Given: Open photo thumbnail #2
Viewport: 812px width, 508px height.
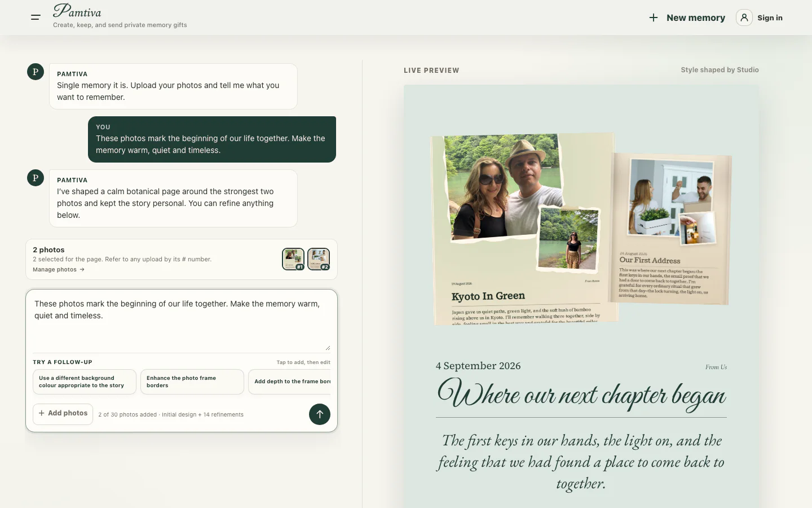Looking at the screenshot, I should 319,259.
